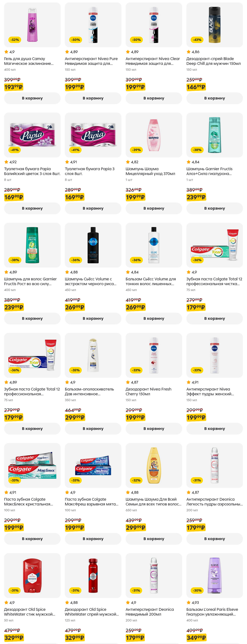
Task: Click the 199.99₽ price of Nivea Эффект пудры
Action: (196, 417)
